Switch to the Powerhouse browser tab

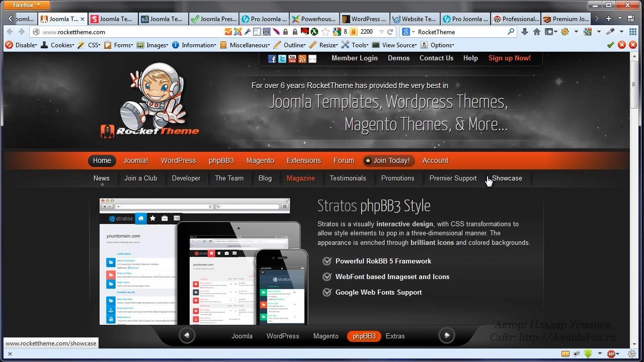pyautogui.click(x=314, y=19)
